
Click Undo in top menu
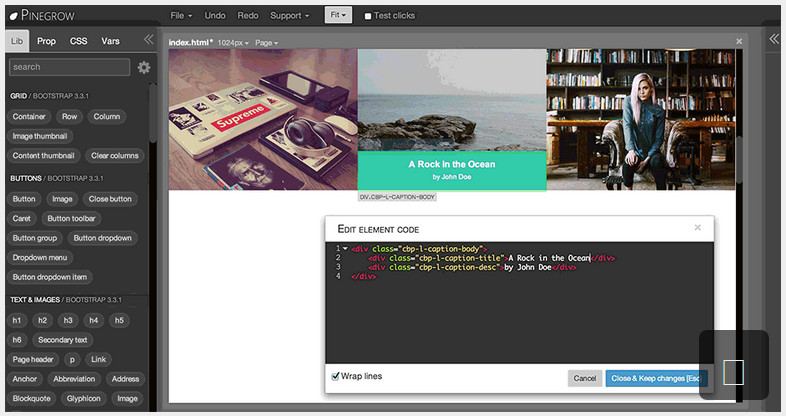pos(215,16)
